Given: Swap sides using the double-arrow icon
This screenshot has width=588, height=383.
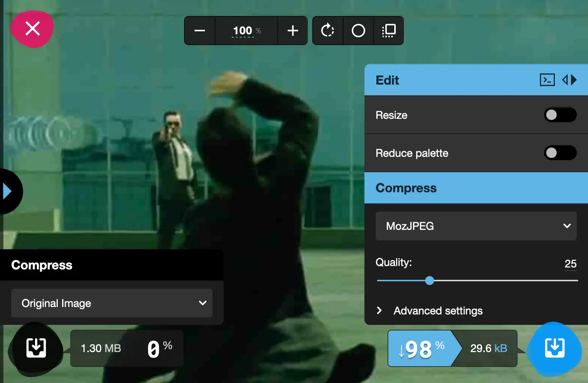Looking at the screenshot, I should coord(569,80).
